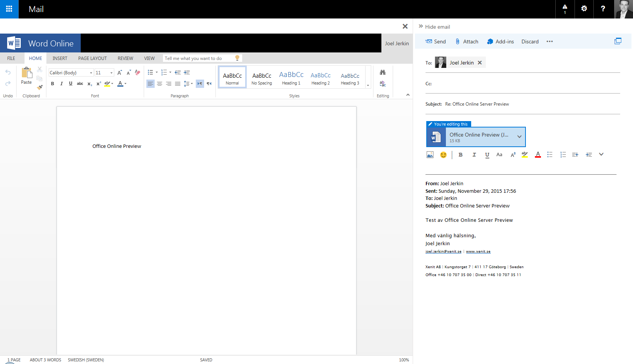The width and height of the screenshot is (633, 364).
Task: Click the Undo arrow in Word ribbon
Action: coord(8,72)
